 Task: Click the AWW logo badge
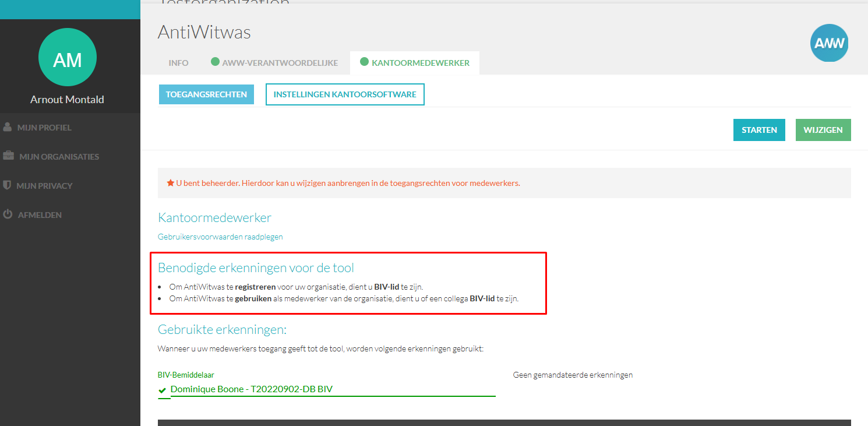point(829,43)
